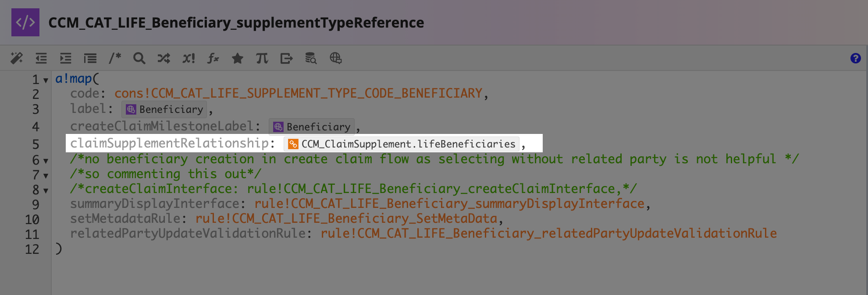Click the pi constant icon
The width and height of the screenshot is (868, 295).
tap(262, 58)
